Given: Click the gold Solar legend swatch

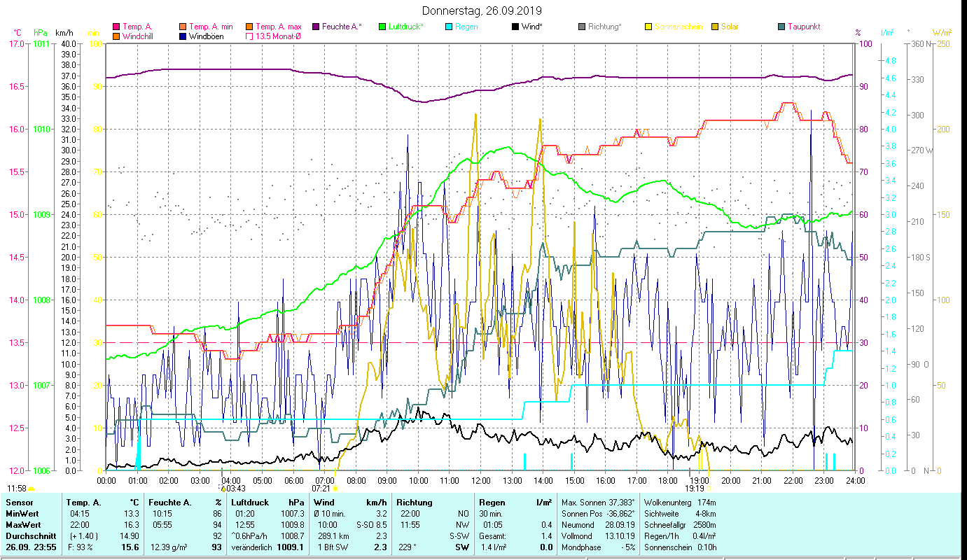Looking at the screenshot, I should [x=715, y=27].
